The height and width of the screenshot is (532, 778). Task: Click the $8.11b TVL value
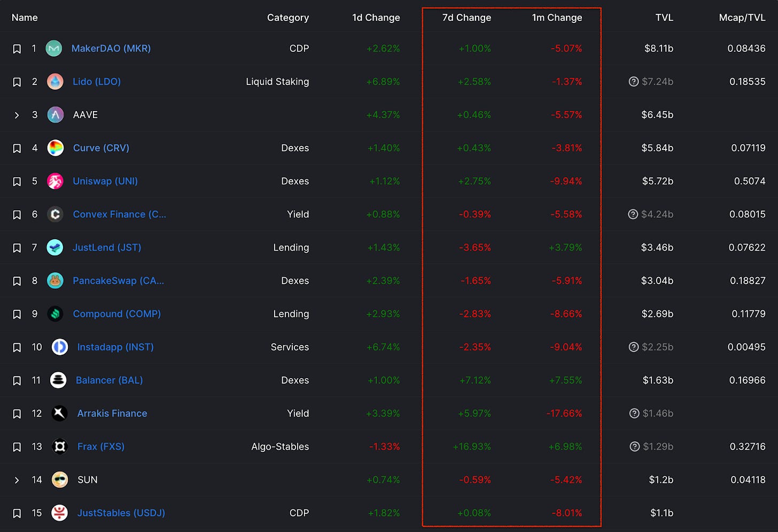pos(659,49)
